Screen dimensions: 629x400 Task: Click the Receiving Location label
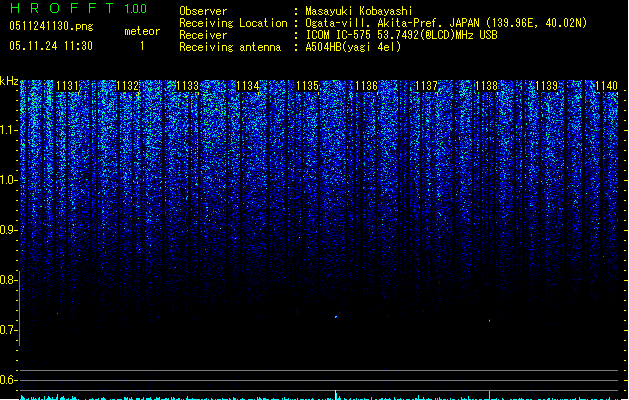[x=233, y=23]
